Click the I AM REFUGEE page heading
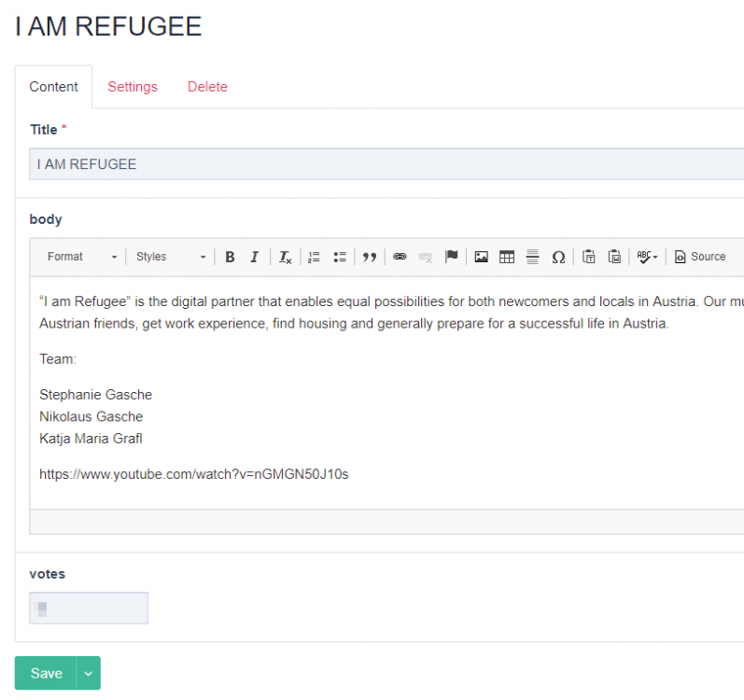Image resolution: width=744 pixels, height=700 pixels. coord(108,26)
